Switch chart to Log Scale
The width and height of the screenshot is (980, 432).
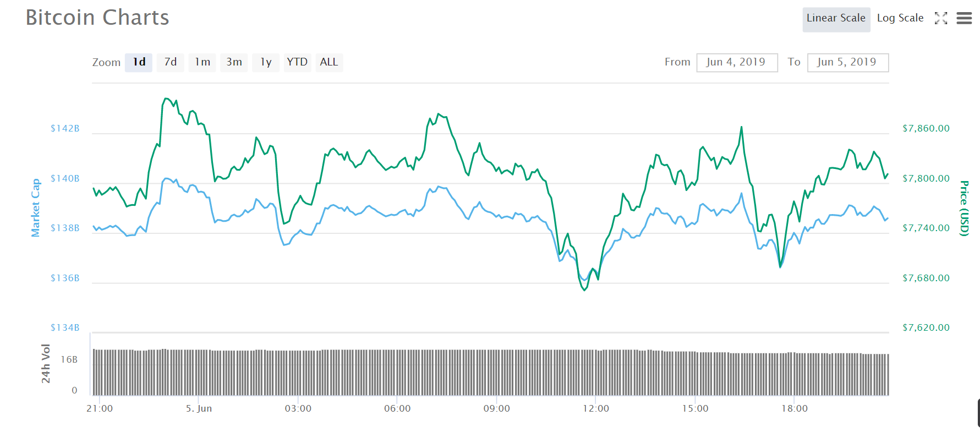tap(900, 18)
